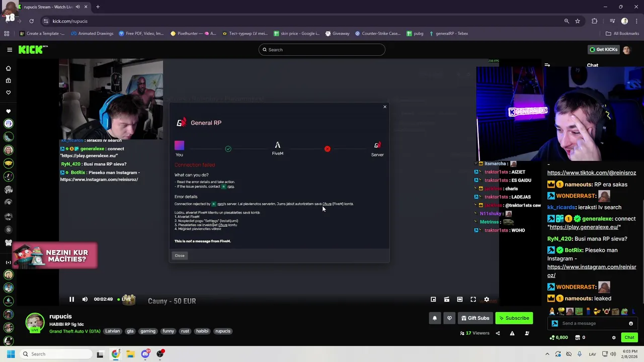
Task: Open TikTok reinisroz link in chat
Action: click(x=592, y=172)
